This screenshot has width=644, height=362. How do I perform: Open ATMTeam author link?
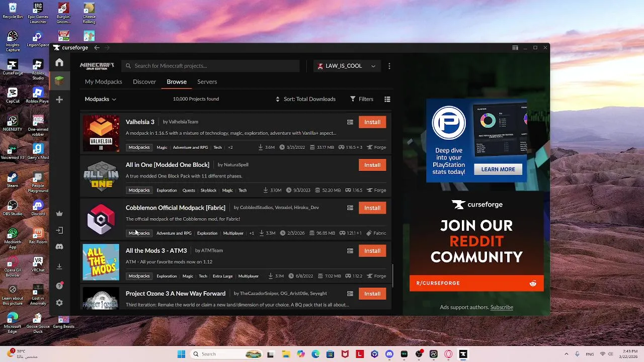click(x=212, y=250)
